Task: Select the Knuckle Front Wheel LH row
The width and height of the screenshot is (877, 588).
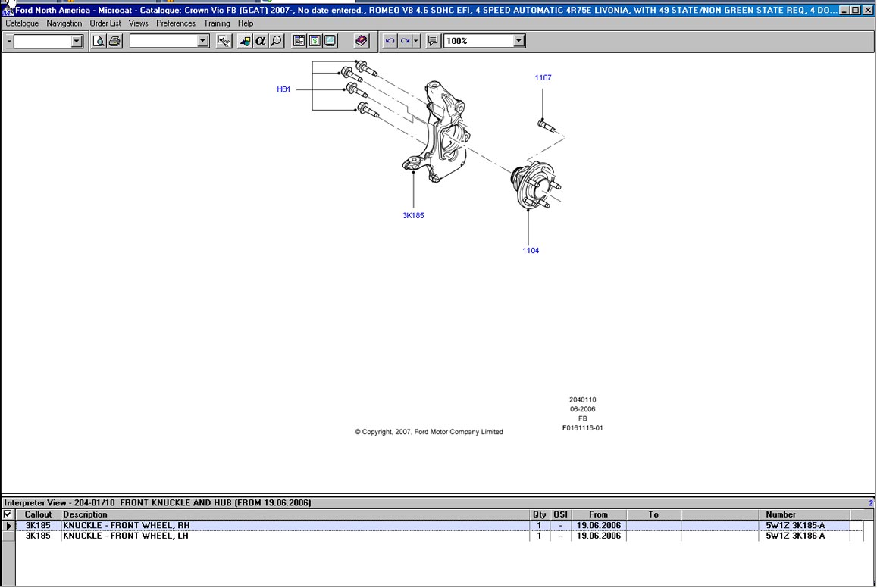Action: (126, 536)
